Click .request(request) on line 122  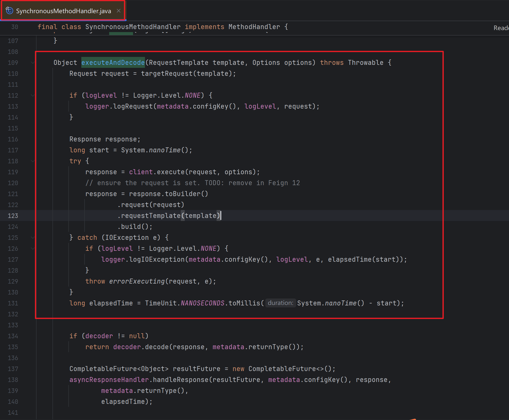(x=151, y=205)
